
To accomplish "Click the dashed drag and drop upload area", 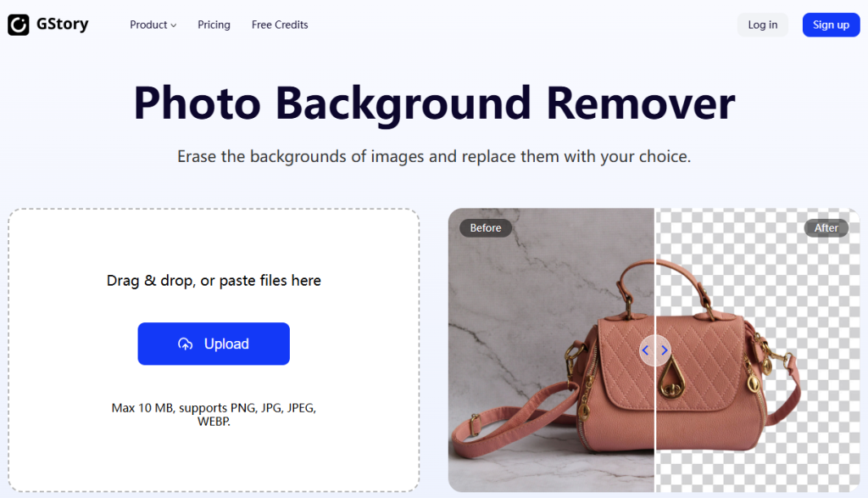I will click(214, 350).
